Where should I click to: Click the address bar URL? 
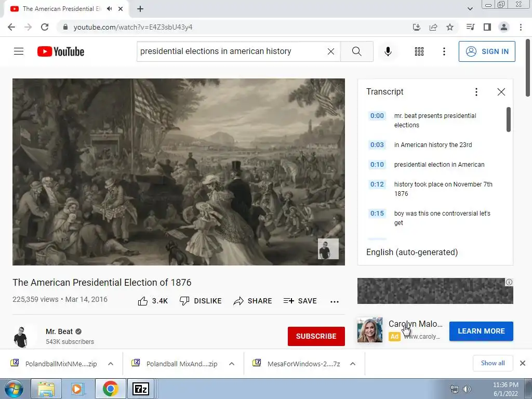point(133,27)
